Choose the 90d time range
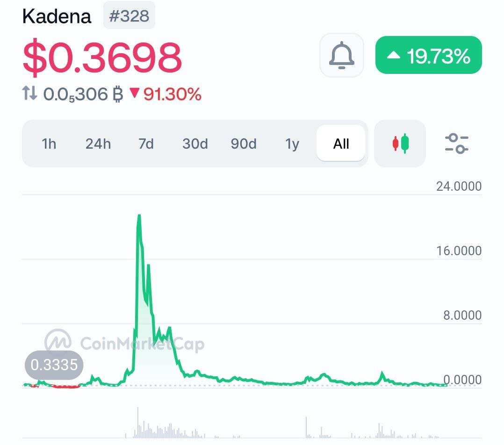This screenshot has width=504, height=445. [244, 144]
